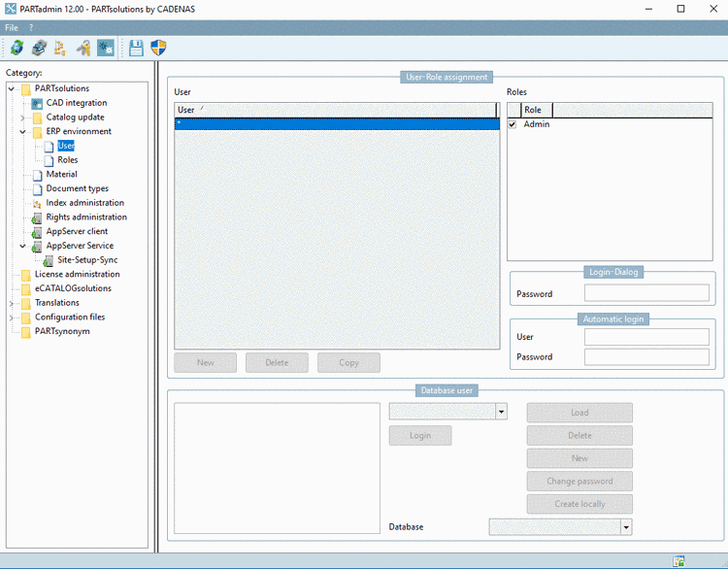728x569 pixels.
Task: Click the Copy user button
Action: (x=348, y=363)
